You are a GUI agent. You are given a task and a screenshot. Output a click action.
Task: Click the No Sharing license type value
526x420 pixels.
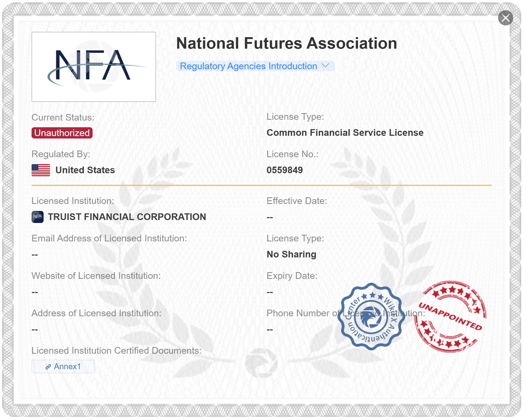[291, 254]
